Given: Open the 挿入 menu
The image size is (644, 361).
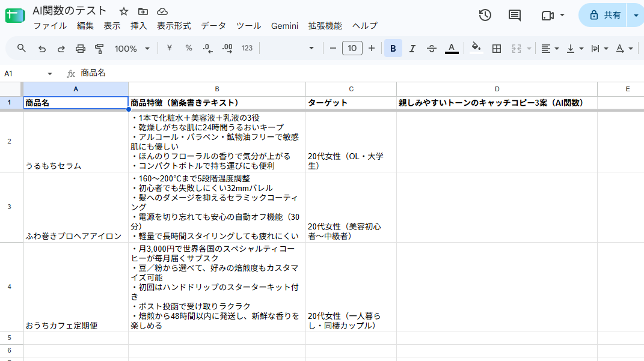Looking at the screenshot, I should tap(138, 26).
